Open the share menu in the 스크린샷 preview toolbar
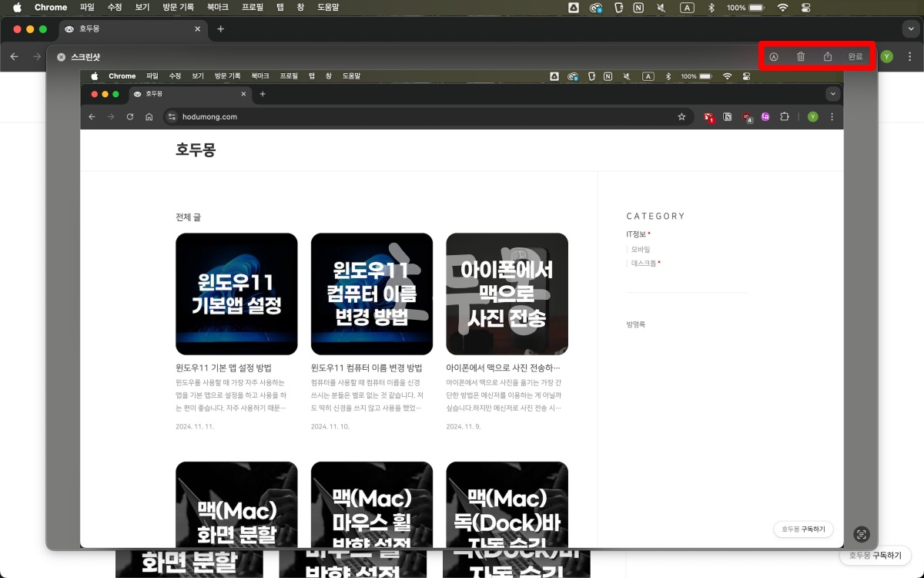Viewport: 924px width, 578px height. [828, 56]
